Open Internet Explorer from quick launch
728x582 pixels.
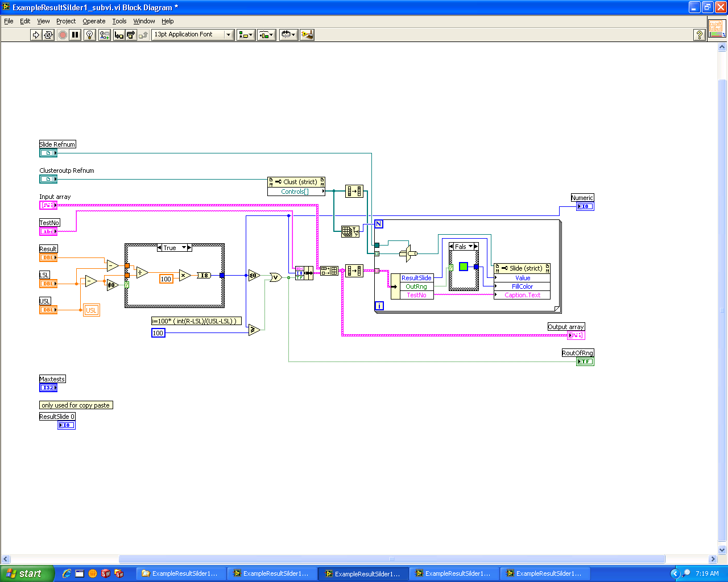(x=67, y=573)
